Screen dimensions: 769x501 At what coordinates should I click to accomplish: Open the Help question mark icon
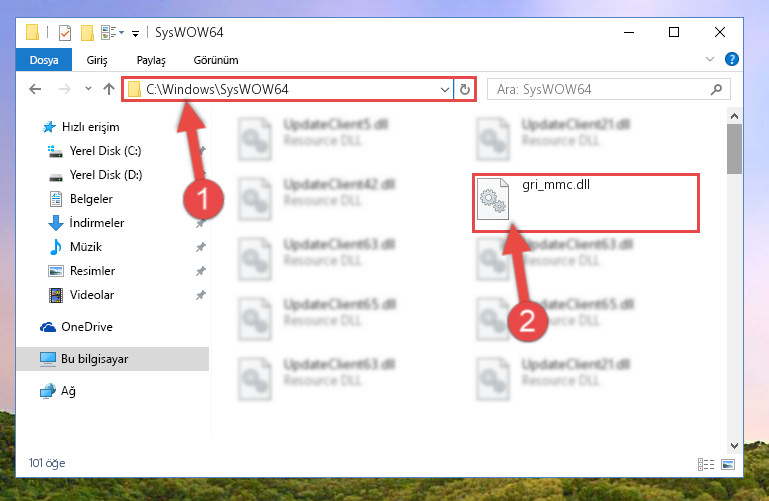731,59
